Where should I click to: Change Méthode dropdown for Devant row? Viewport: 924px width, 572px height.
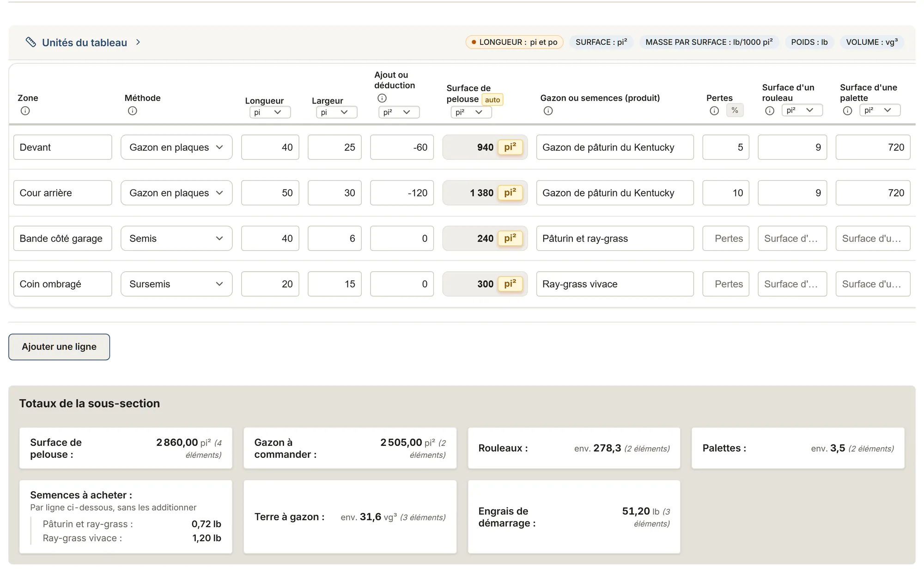pyautogui.click(x=176, y=147)
